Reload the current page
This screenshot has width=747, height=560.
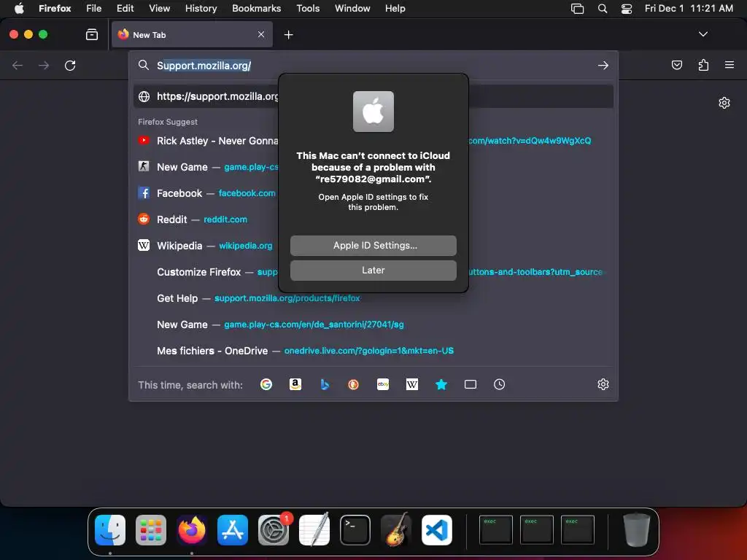[x=70, y=65]
